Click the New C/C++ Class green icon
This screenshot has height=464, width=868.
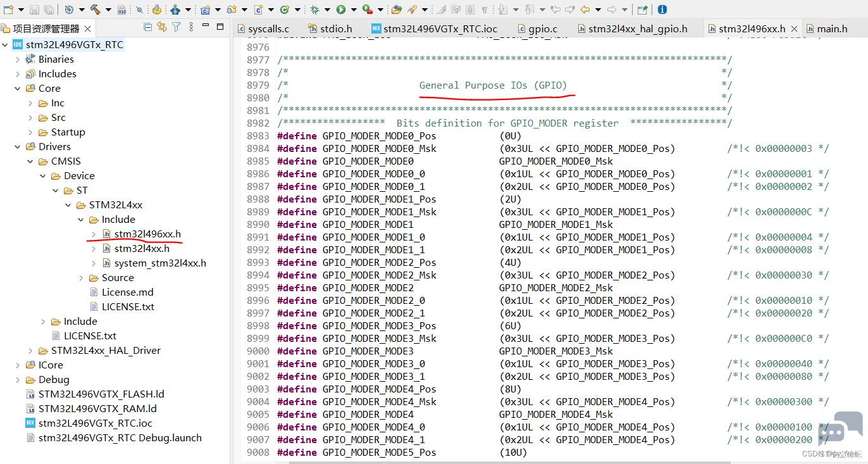(x=285, y=9)
